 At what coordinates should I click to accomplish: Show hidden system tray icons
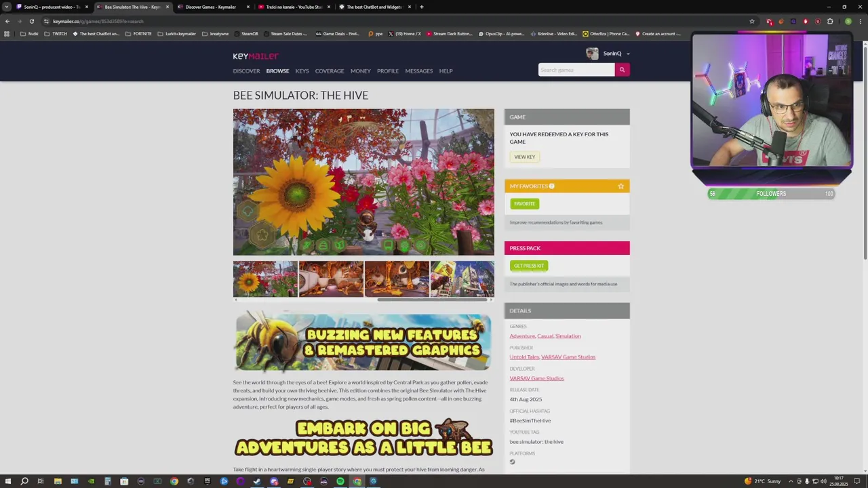pyautogui.click(x=791, y=481)
